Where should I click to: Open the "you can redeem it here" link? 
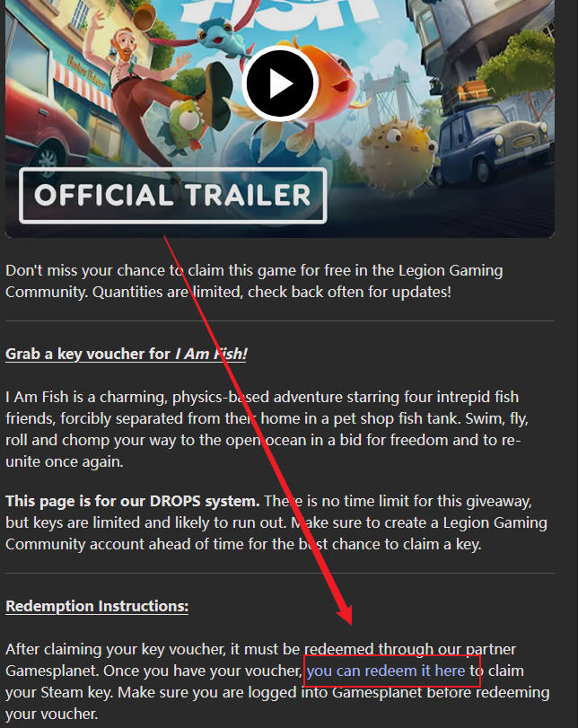click(x=385, y=671)
